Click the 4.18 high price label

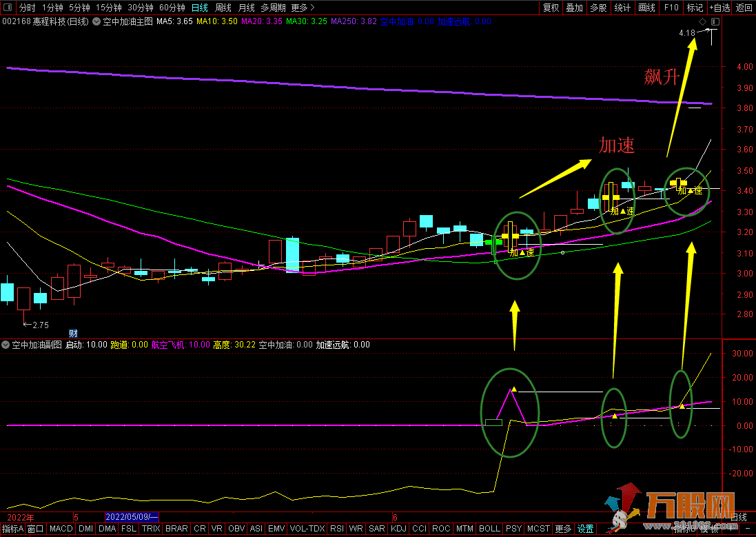pos(687,33)
